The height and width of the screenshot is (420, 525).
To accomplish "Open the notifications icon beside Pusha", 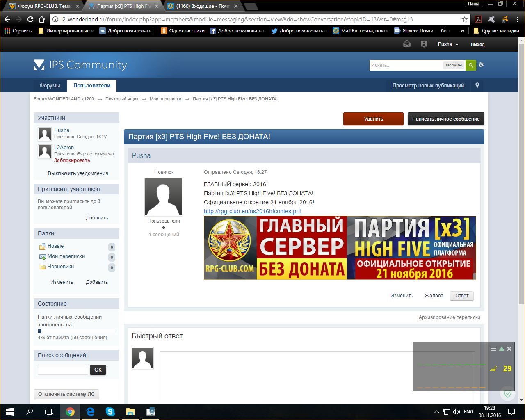I will click(424, 44).
